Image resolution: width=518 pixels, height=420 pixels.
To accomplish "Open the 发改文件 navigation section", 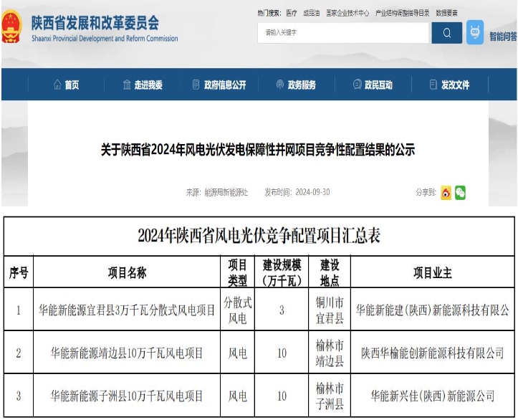I will (x=455, y=85).
